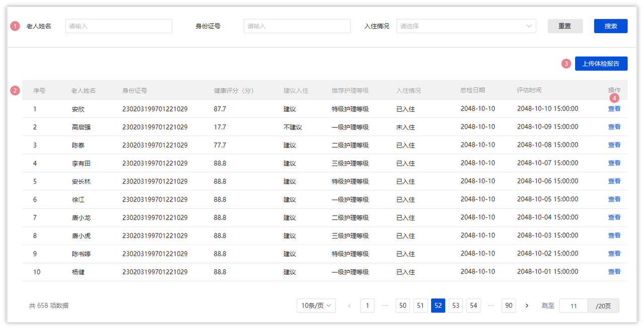
Task: Select the 总检日期 column header
Action: point(473,91)
